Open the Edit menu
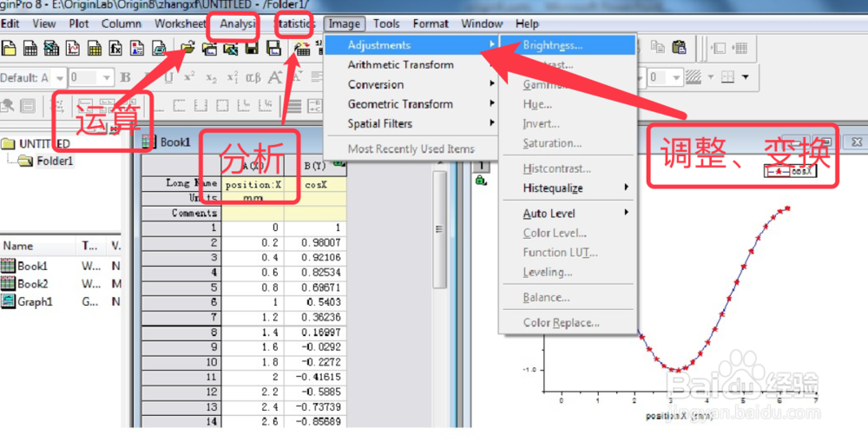 (x=10, y=23)
